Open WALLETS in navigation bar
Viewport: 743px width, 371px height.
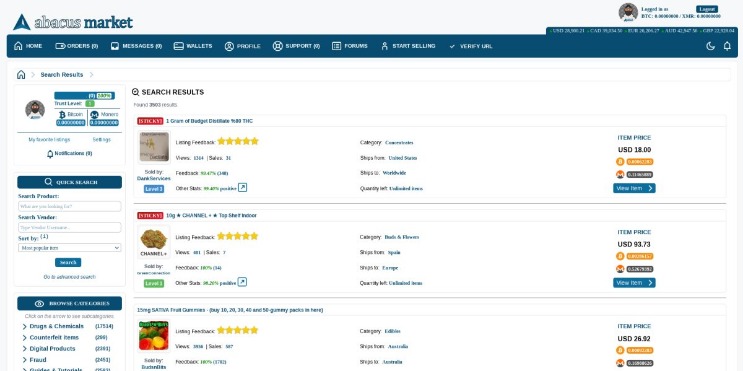coord(193,46)
